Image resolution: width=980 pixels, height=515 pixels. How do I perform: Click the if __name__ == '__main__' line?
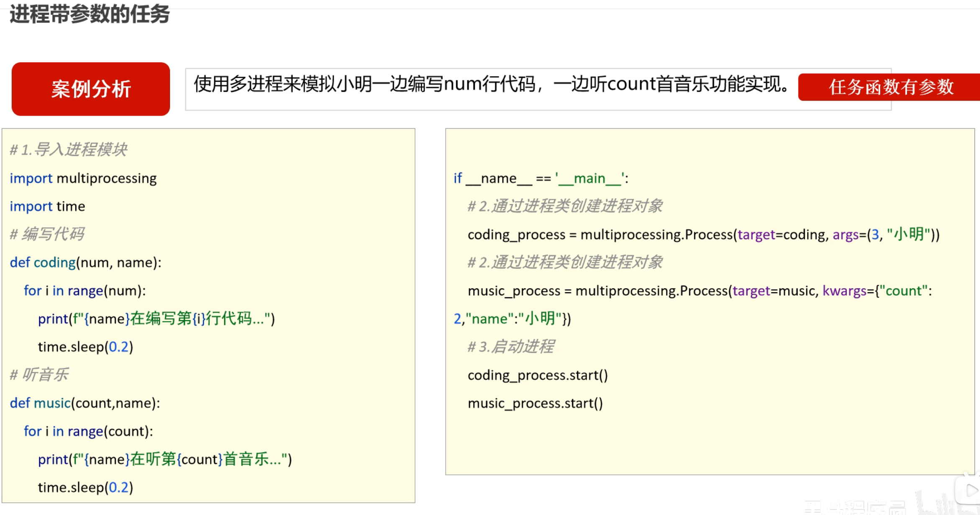coord(541,178)
